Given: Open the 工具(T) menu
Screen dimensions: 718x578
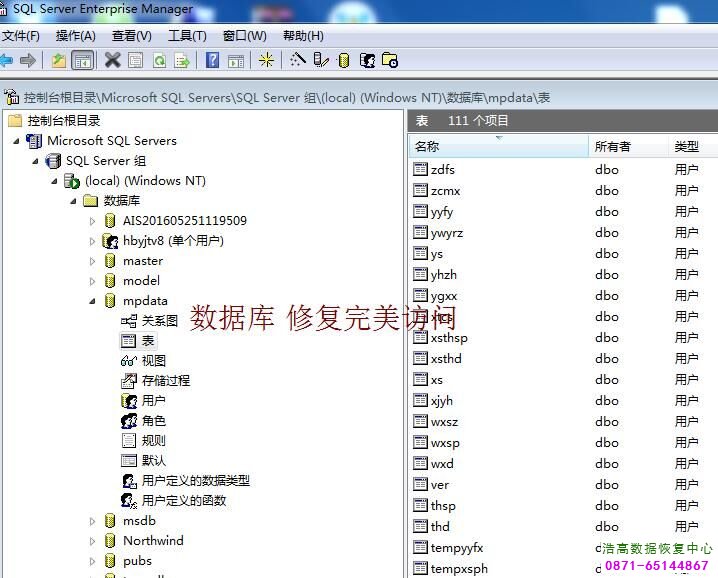Looking at the screenshot, I should (187, 36).
